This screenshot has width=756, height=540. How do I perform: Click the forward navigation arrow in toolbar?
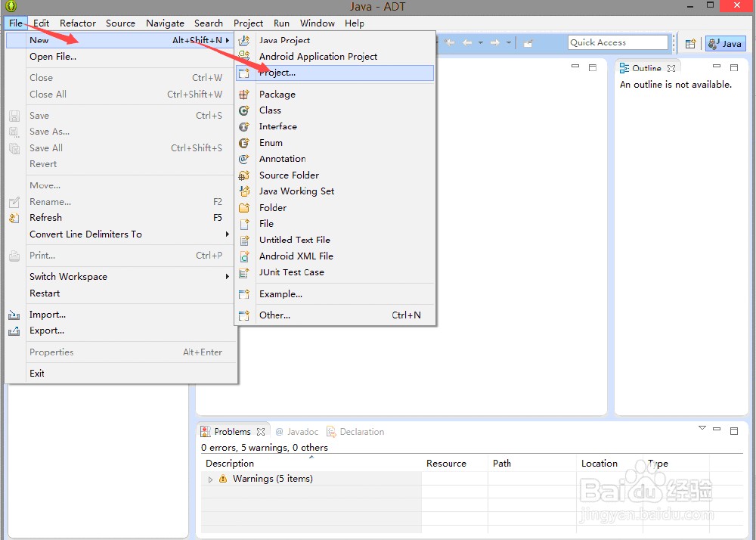(x=494, y=43)
